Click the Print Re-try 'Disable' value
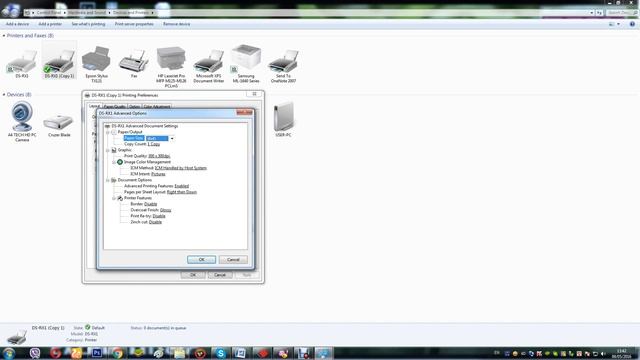The image size is (640, 360). click(x=159, y=216)
